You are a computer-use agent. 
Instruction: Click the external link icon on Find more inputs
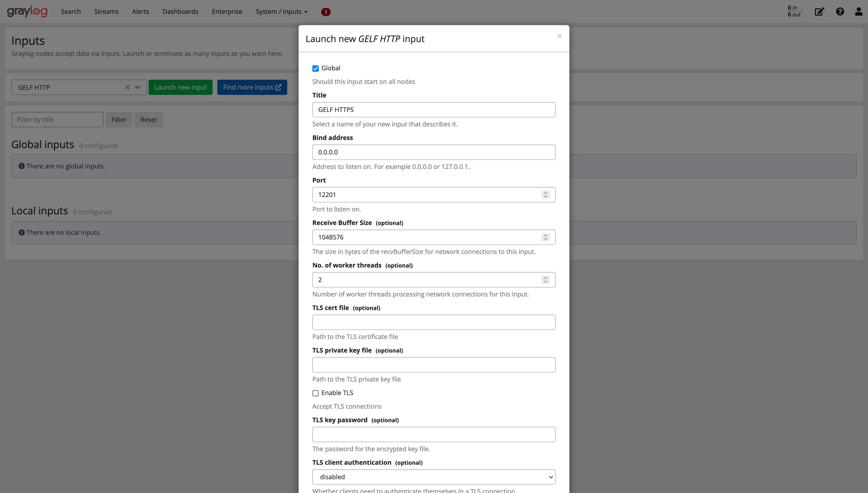(x=278, y=87)
